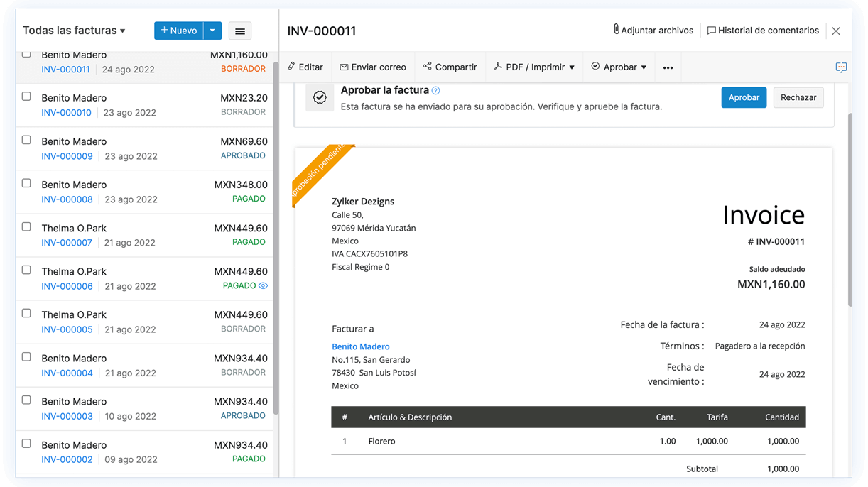This screenshot has width=868, height=487.
Task: Select checkbox next to INV-000008
Action: [x=26, y=183]
